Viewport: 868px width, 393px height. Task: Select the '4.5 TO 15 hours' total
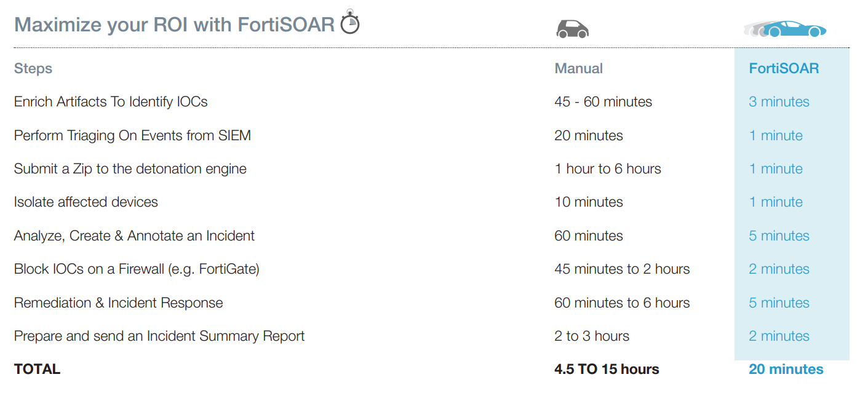point(607,369)
